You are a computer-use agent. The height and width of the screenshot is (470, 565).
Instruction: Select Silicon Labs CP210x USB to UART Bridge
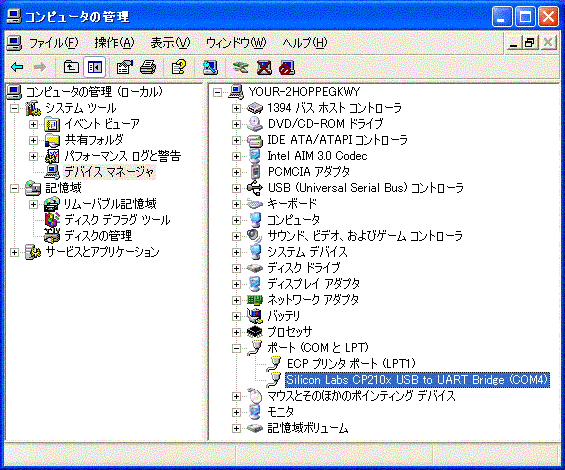417,380
